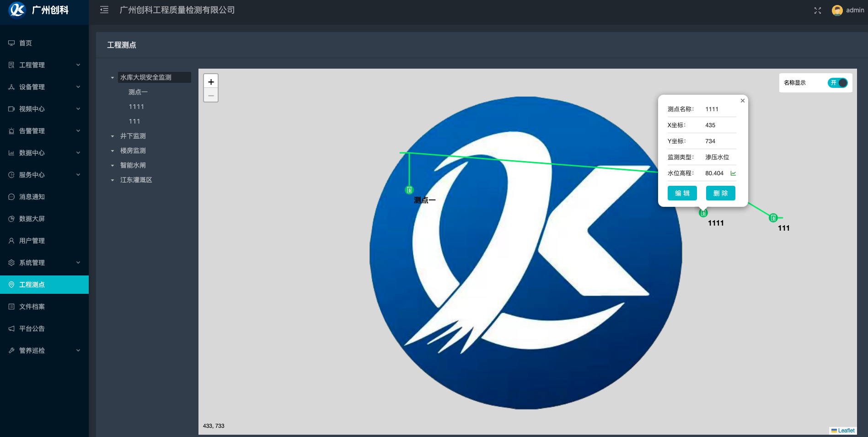Expand the 工程管理 sidebar submenu

coord(44,65)
